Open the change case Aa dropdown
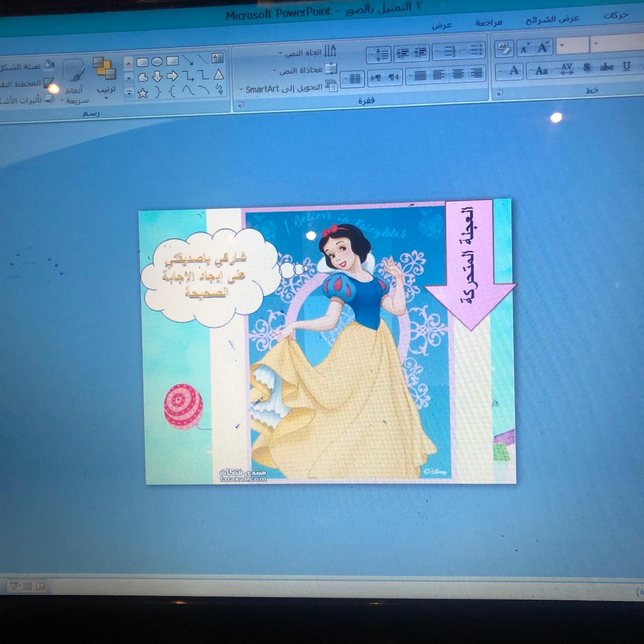The width and height of the screenshot is (644, 644). pyautogui.click(x=539, y=70)
